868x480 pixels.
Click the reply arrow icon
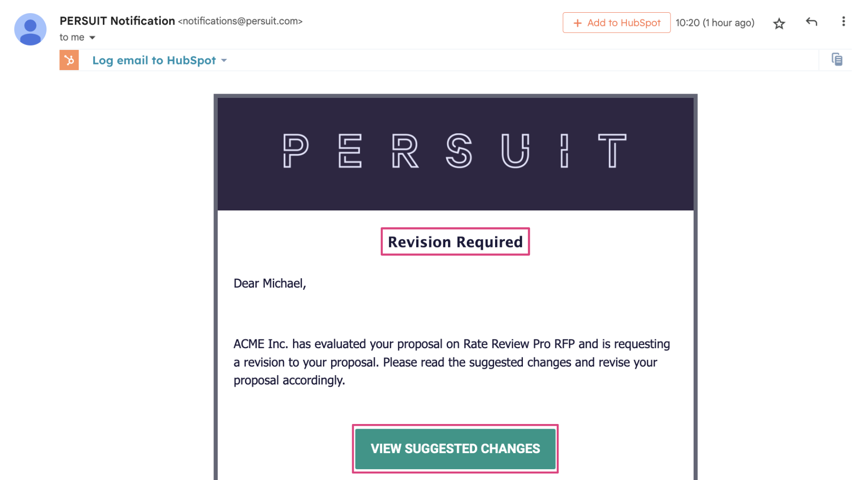(x=811, y=22)
